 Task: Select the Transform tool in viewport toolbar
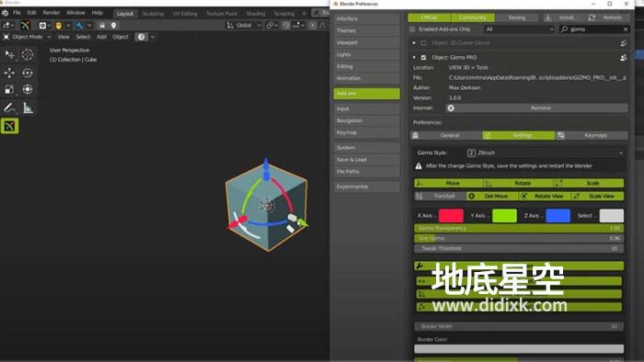click(28, 89)
